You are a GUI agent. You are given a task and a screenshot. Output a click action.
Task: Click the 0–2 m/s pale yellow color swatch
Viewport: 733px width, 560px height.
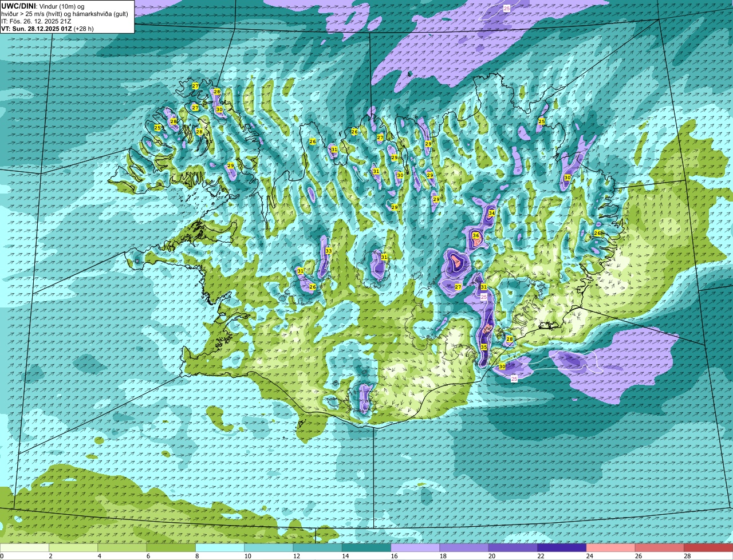25,547
